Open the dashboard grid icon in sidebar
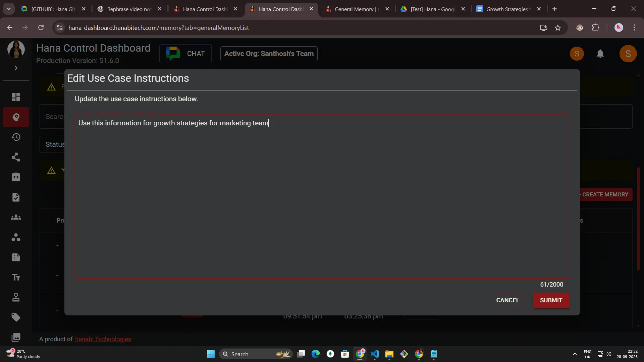 (x=16, y=97)
